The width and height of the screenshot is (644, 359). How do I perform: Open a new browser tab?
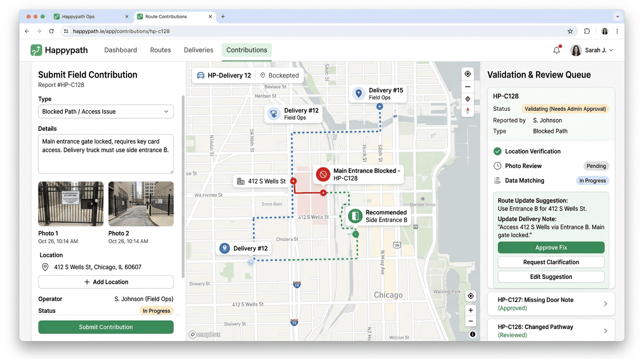point(223,16)
